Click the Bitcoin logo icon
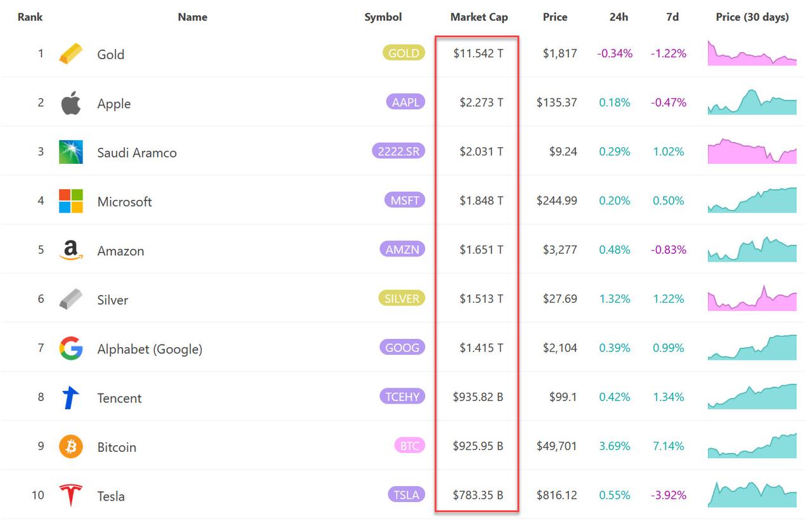 (70, 447)
